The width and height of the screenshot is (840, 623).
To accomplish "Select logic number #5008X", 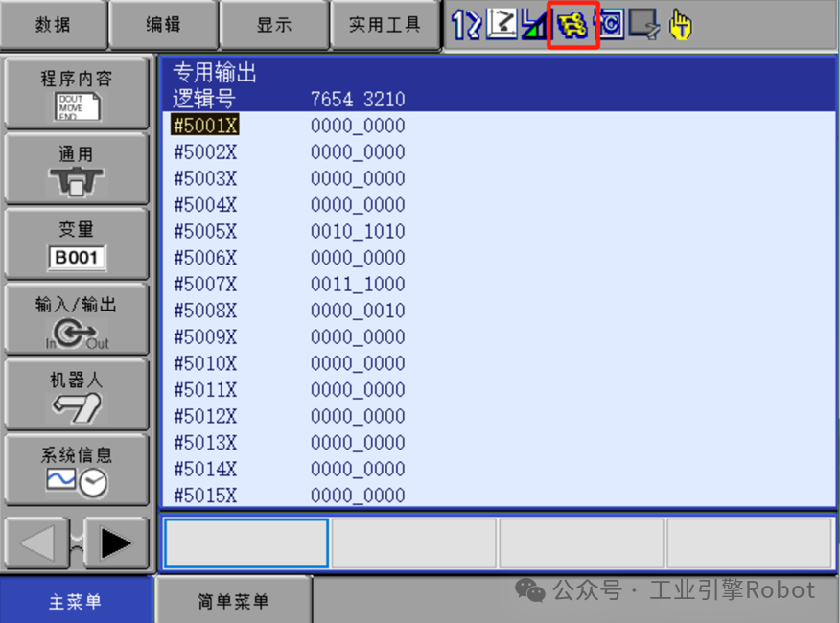I will pyautogui.click(x=205, y=311).
